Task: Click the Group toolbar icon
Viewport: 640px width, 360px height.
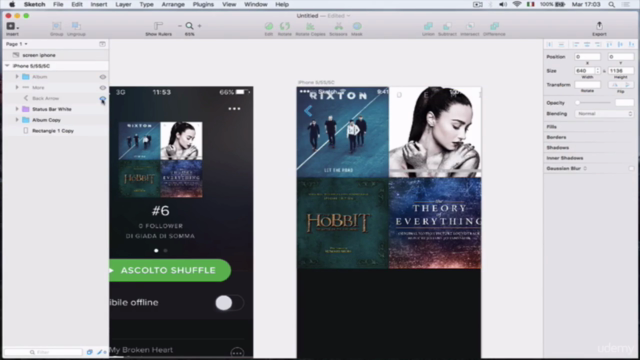Action: tap(56, 26)
